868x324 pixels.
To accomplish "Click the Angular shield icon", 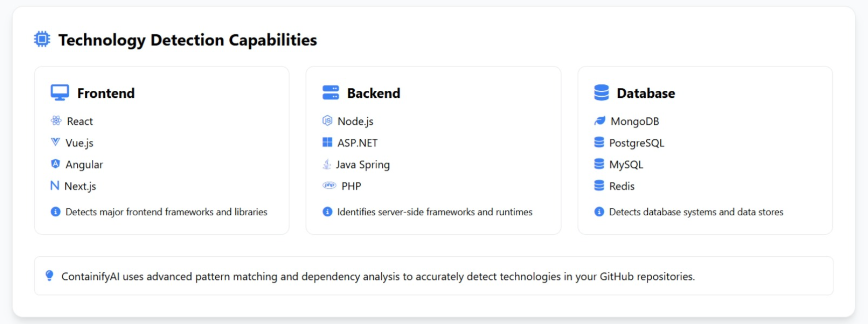I will [x=55, y=164].
